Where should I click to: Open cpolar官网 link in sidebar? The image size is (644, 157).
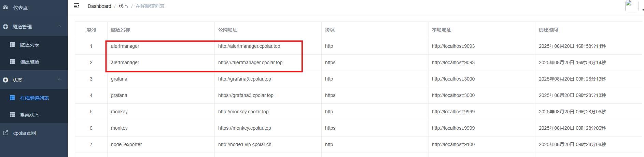click(25, 133)
